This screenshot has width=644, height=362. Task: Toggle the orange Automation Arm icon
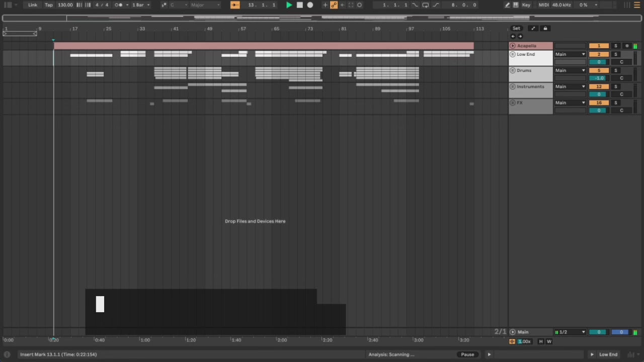(334, 5)
